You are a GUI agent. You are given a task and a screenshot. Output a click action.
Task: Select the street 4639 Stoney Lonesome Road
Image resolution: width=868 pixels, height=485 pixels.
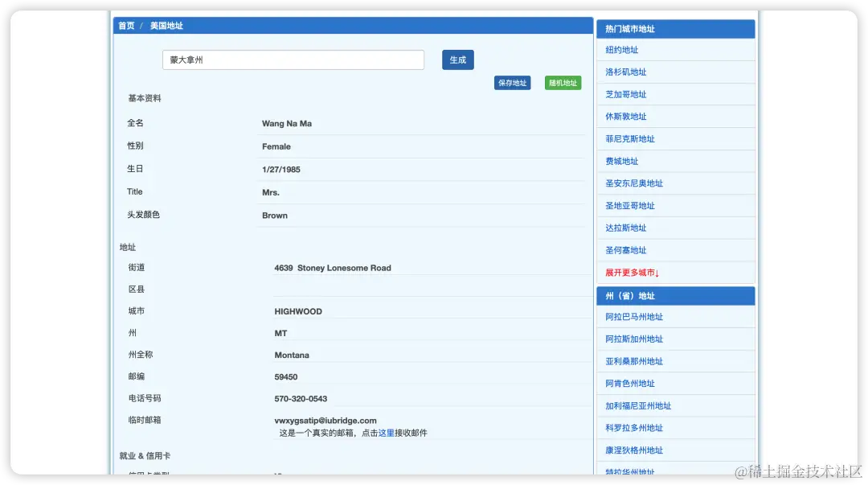[333, 268]
